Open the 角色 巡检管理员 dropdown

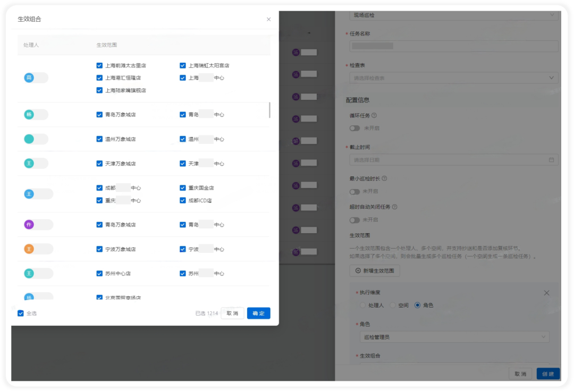[x=454, y=337]
